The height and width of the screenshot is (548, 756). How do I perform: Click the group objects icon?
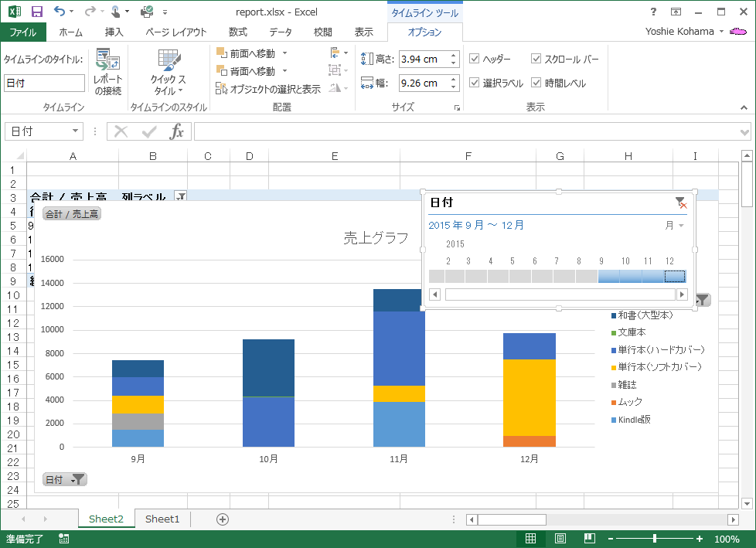[335, 70]
